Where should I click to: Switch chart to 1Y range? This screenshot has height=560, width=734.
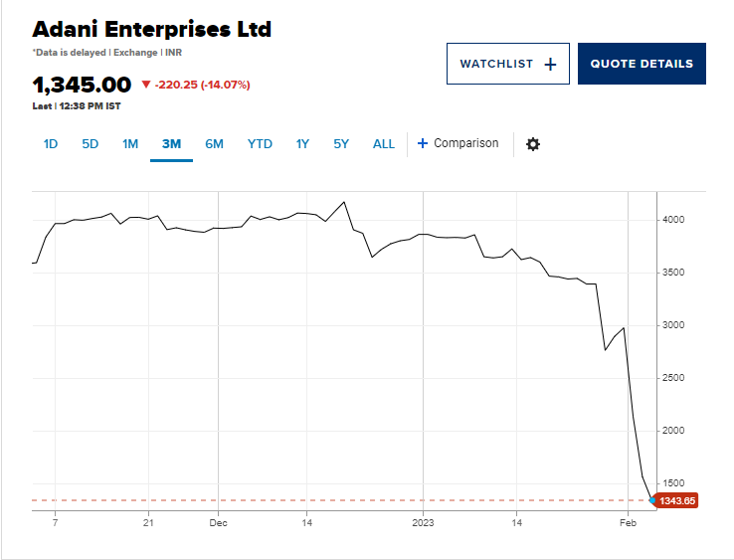[302, 144]
